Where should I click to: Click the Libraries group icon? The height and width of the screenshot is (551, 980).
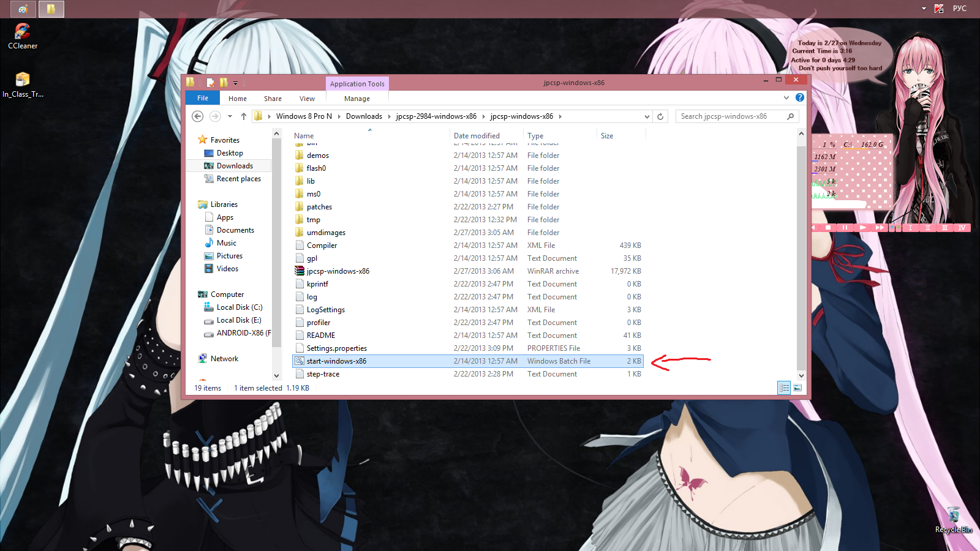pos(203,204)
